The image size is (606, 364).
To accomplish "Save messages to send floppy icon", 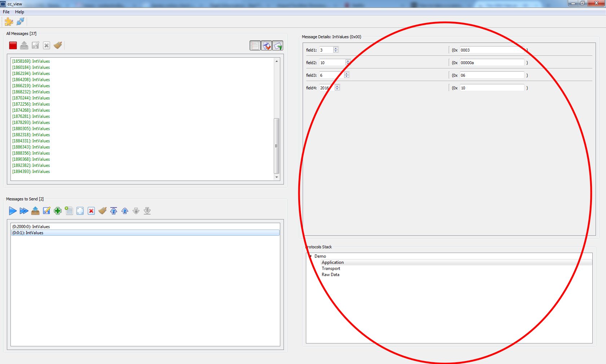I will (x=47, y=211).
